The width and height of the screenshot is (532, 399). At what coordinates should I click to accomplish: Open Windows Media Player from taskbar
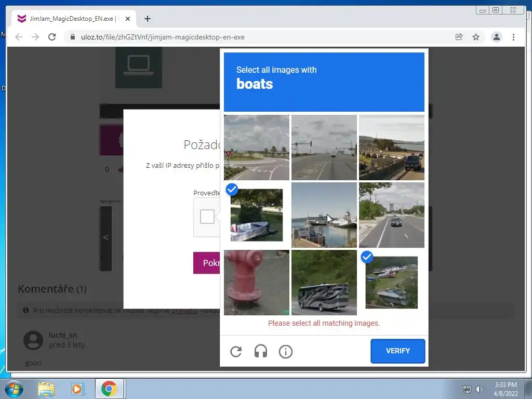77,389
